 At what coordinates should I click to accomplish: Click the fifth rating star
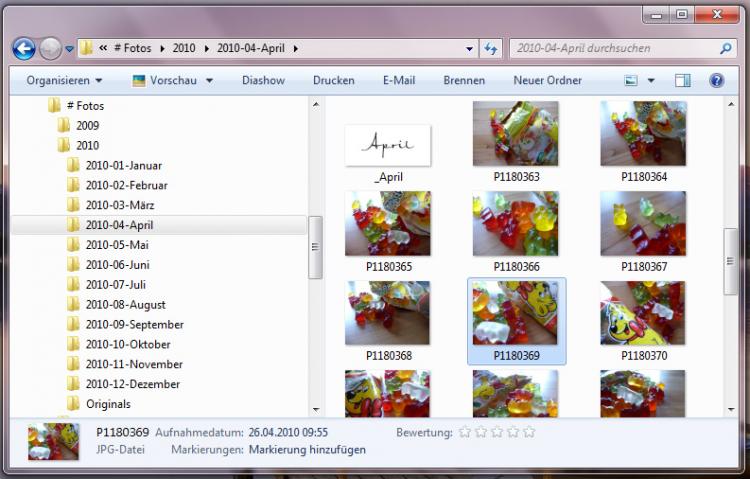[529, 432]
